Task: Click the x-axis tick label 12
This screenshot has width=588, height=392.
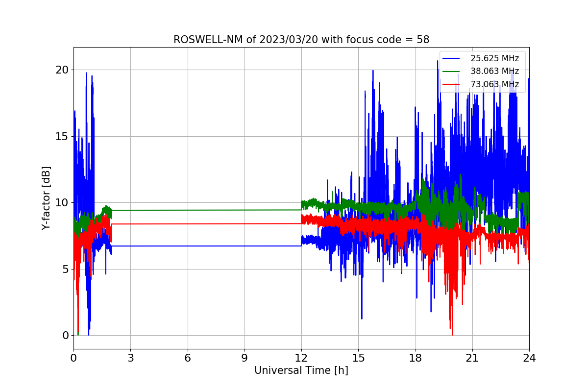Action: 301,358
